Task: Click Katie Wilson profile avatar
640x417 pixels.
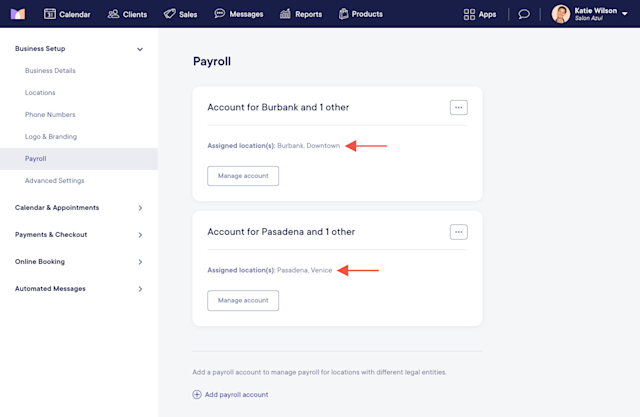Action: click(x=560, y=14)
